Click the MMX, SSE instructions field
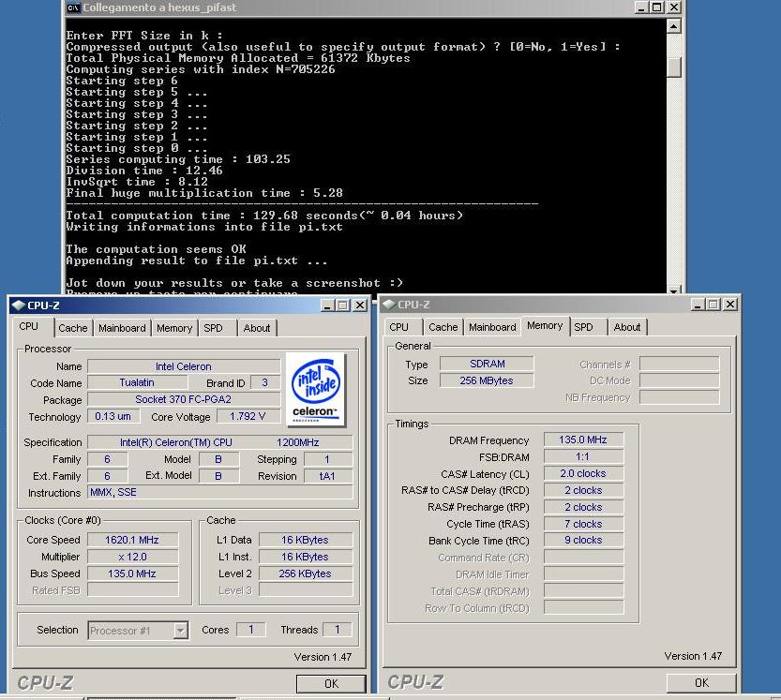 (x=219, y=492)
